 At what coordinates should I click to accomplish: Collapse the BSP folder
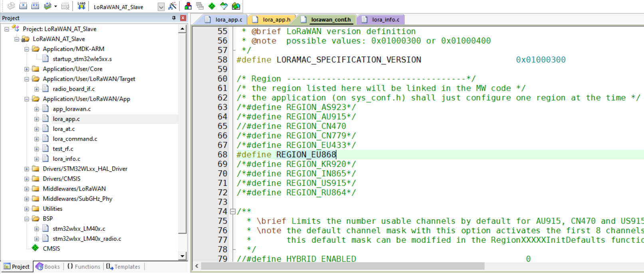tap(27, 219)
